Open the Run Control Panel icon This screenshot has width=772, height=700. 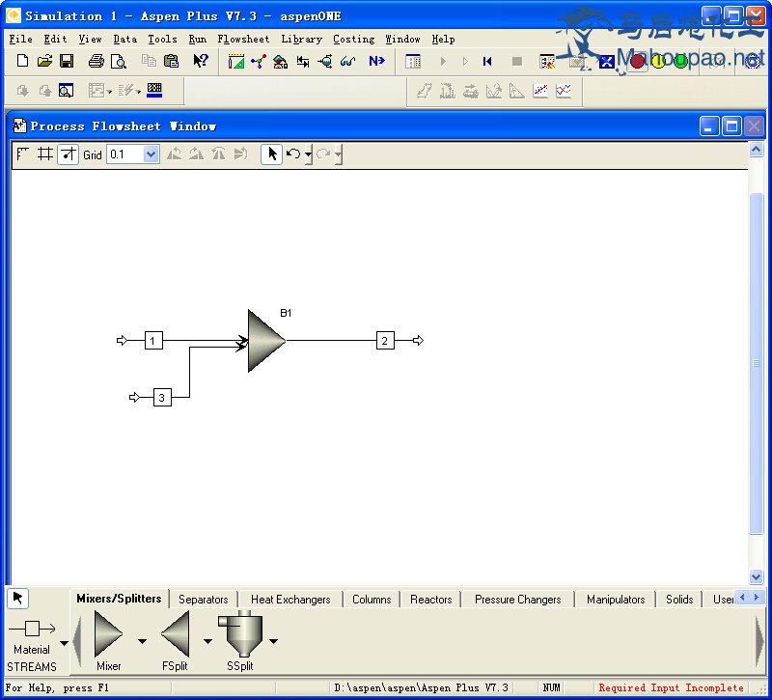(413, 62)
